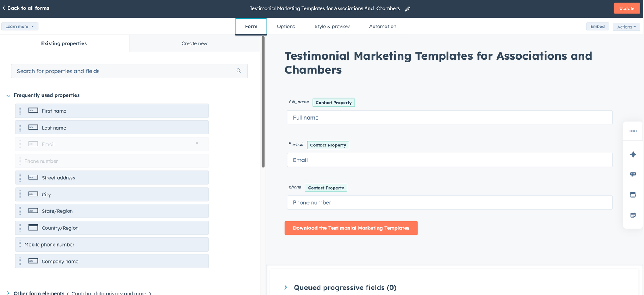Click the text field icon beside First name

[33, 110]
